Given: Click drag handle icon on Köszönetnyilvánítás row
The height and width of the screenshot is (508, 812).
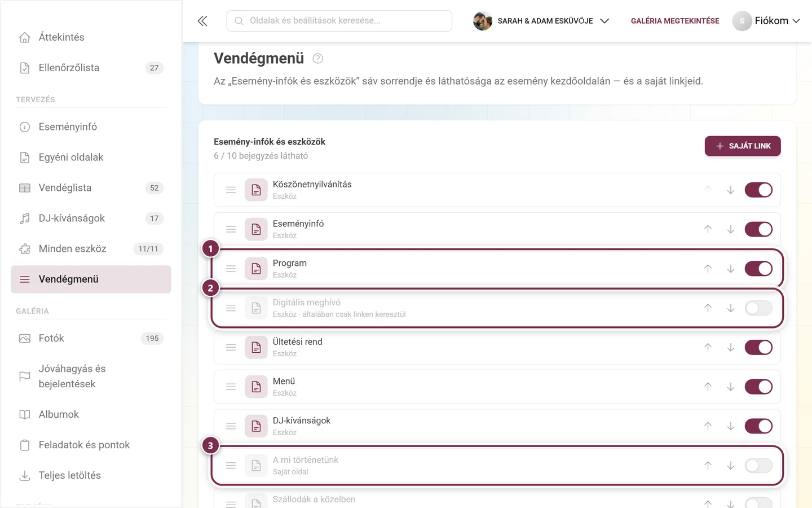Looking at the screenshot, I should (x=231, y=190).
